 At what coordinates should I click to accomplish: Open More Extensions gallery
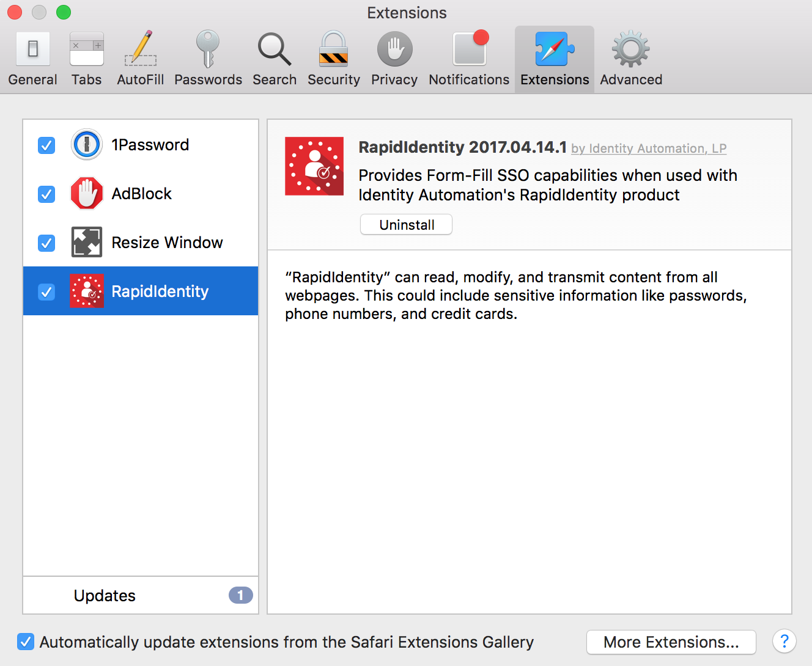[x=671, y=642]
